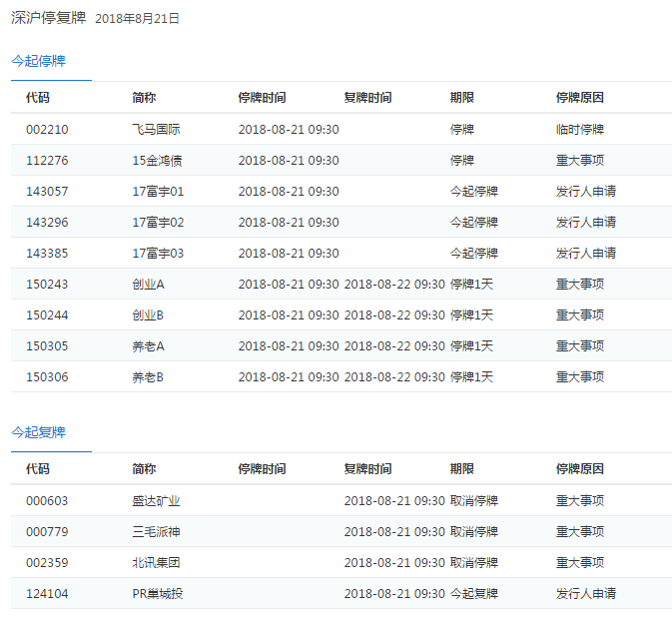
Task: Open the 15金鸿债 entry
Action: pyautogui.click(x=157, y=161)
